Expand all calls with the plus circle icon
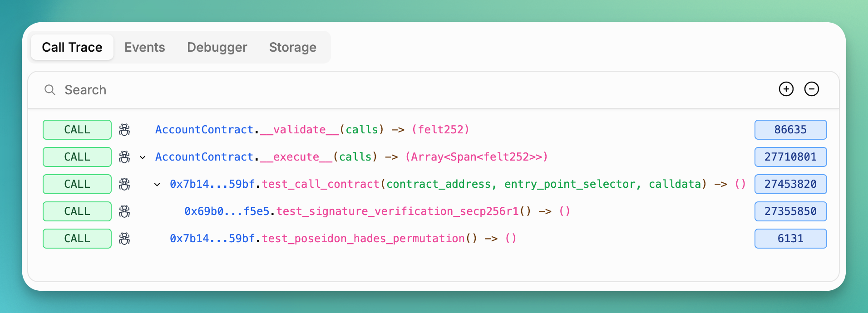868x313 pixels. (786, 89)
